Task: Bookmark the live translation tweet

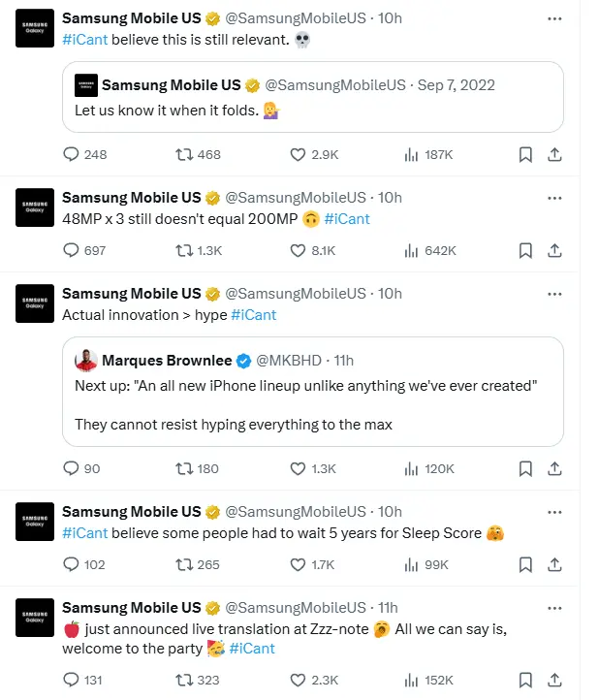Action: 524,680
